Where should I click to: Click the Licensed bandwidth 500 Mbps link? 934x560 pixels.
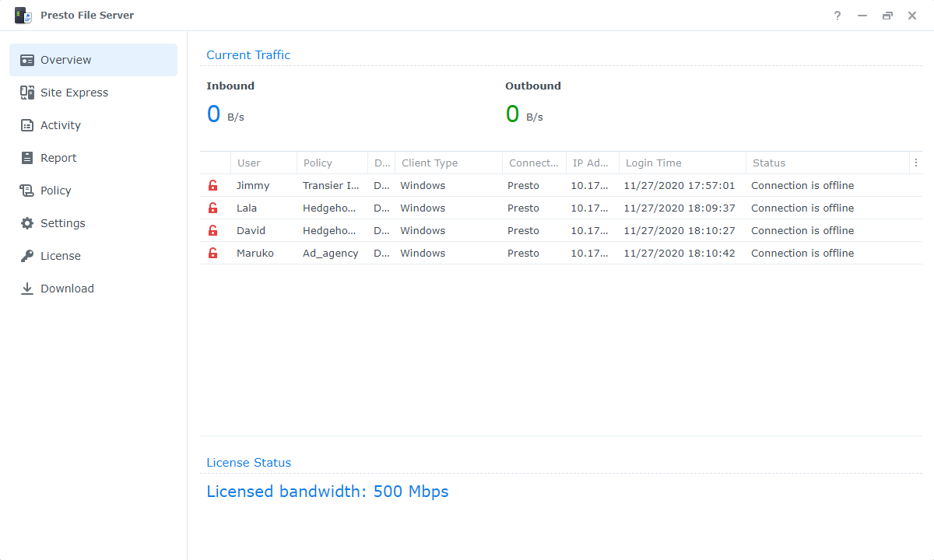click(327, 491)
